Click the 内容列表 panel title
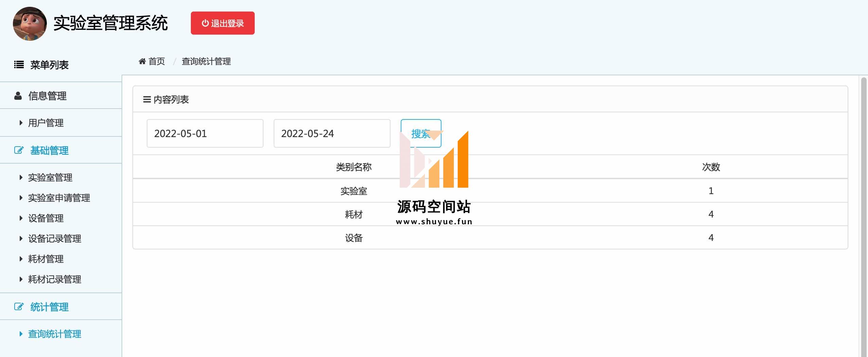This screenshot has width=868, height=357. click(171, 99)
